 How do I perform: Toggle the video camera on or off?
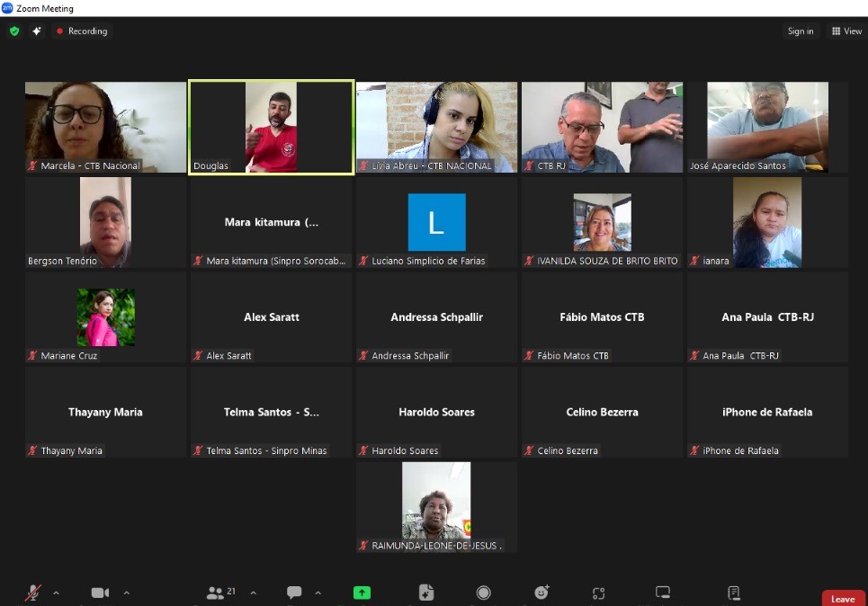pyautogui.click(x=100, y=593)
